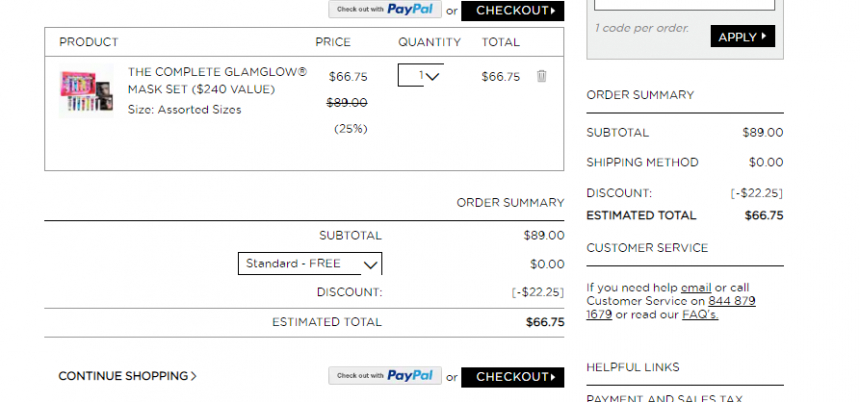Viewport: 860px width, 402px height.
Task: Click the Continue Shopping link
Action: coord(127,376)
